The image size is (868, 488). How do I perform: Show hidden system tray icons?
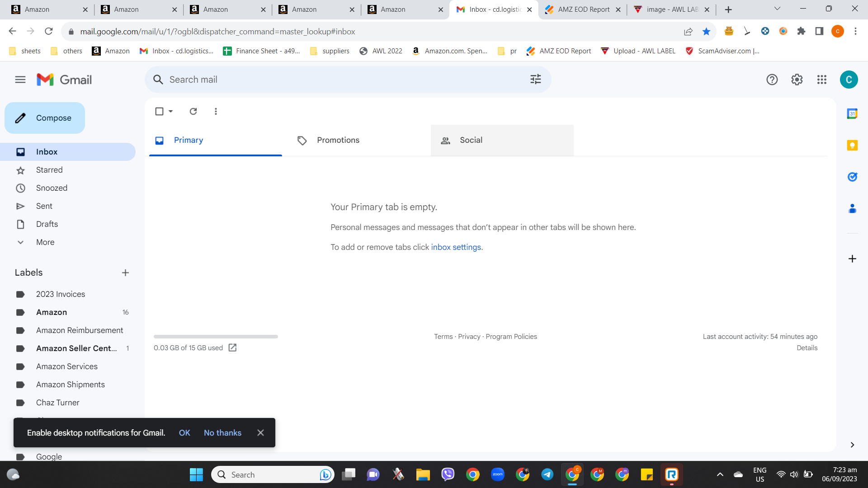[720, 475]
